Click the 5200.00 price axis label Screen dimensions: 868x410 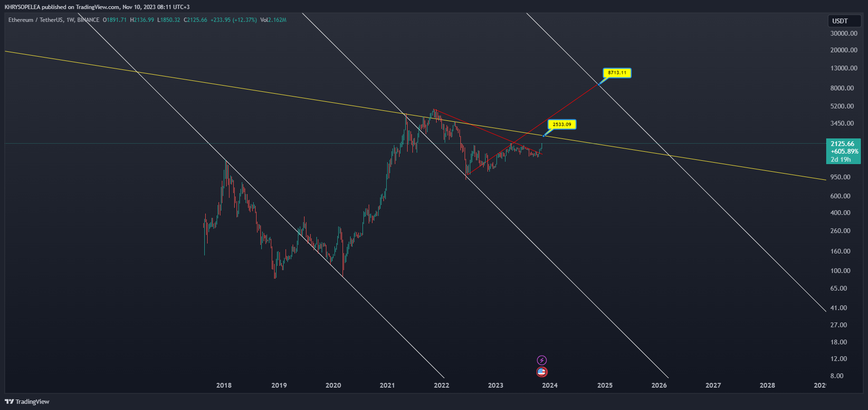[842, 106]
